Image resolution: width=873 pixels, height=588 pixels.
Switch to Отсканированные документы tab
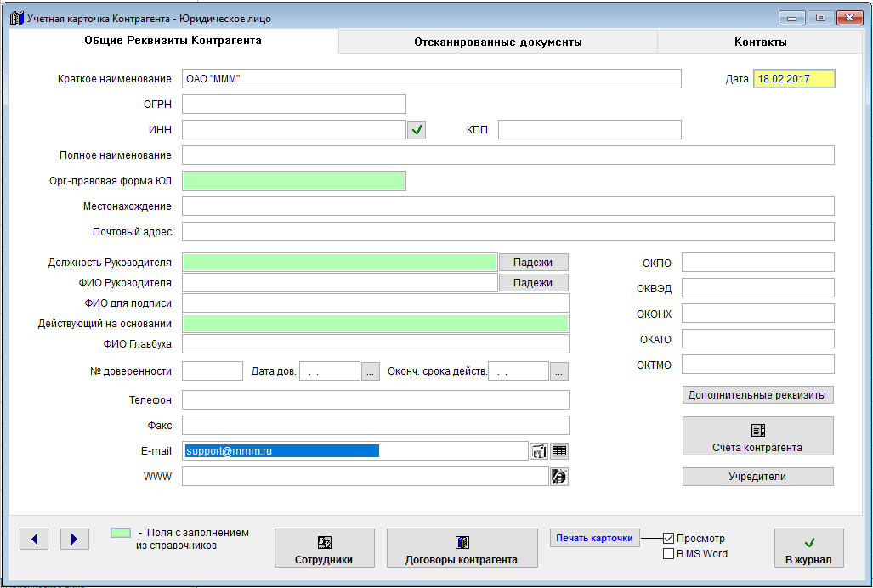(497, 42)
